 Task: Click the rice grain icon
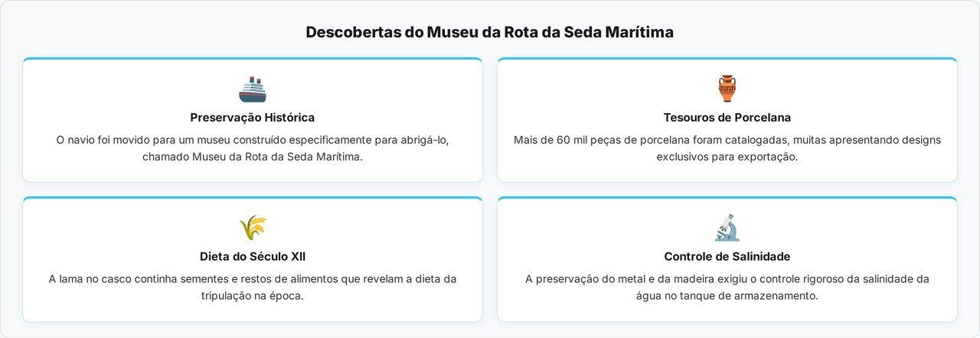(x=252, y=228)
